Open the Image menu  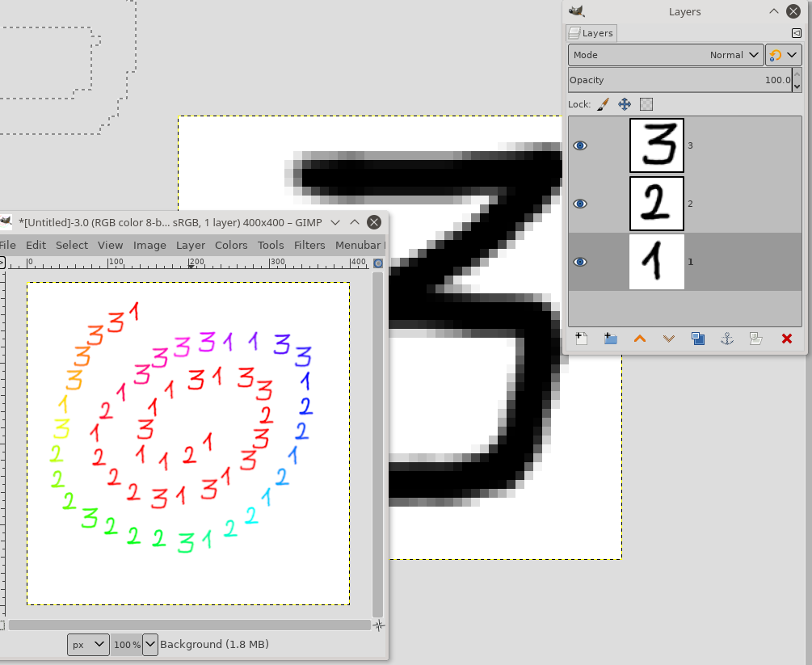[x=149, y=245]
